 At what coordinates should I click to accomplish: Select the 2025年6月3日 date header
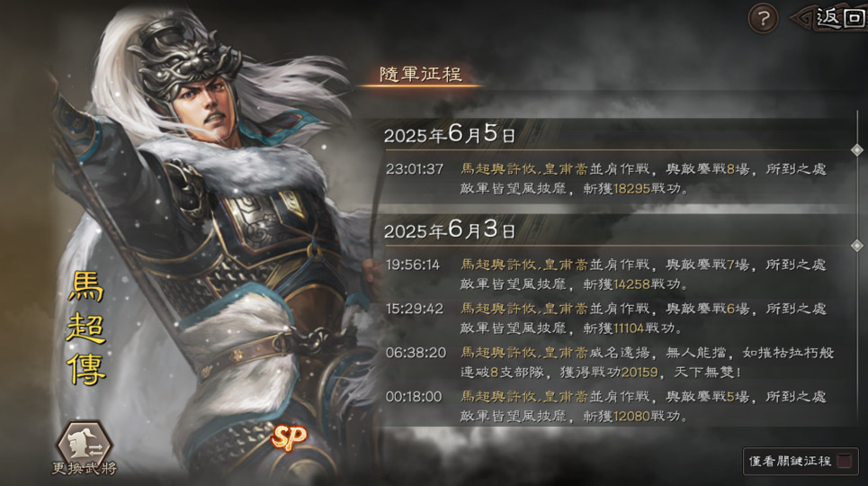coord(450,229)
